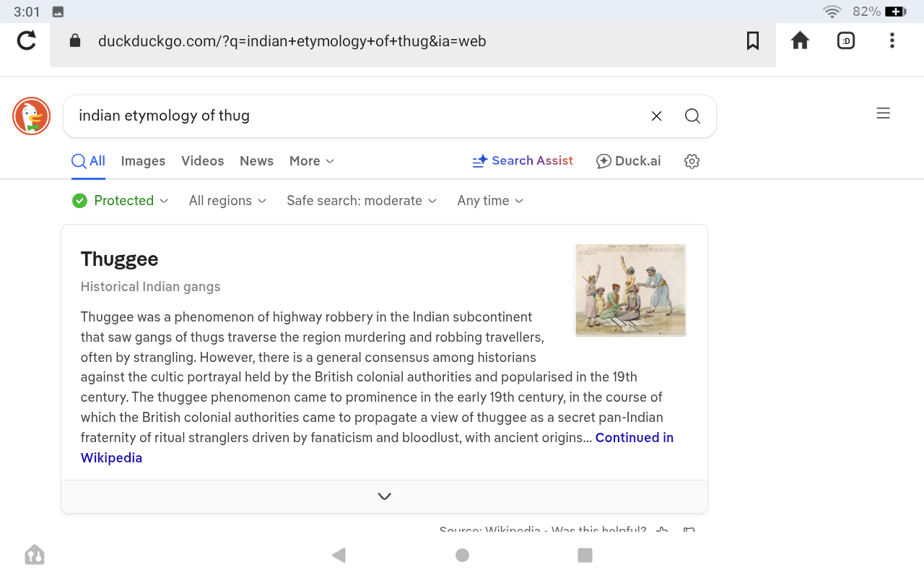This screenshot has width=924, height=578.
Task: Click the DuckDuckGo duck logo
Action: [31, 116]
